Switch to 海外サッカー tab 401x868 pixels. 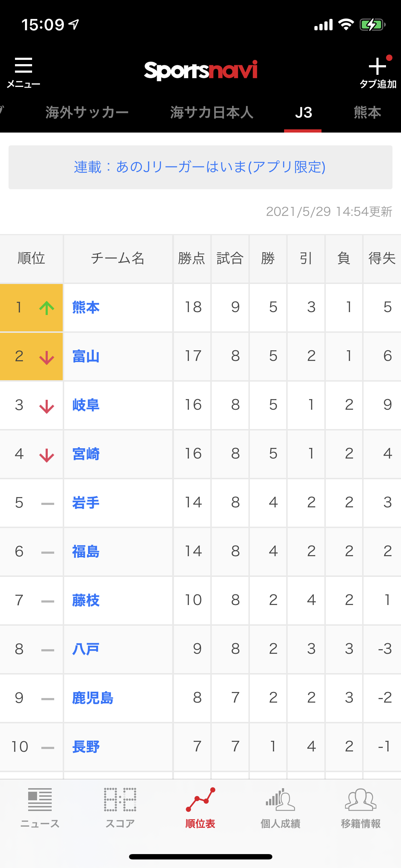coord(87,113)
